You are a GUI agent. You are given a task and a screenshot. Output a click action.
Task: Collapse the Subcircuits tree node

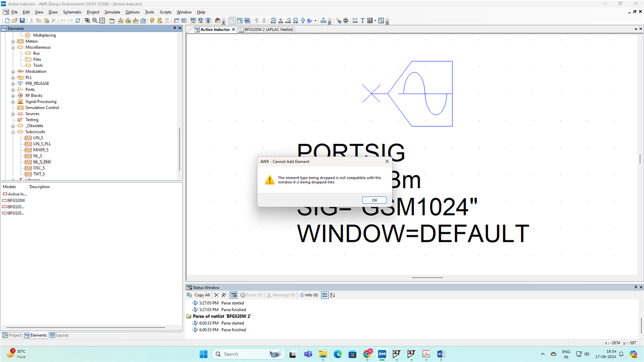coord(13,132)
